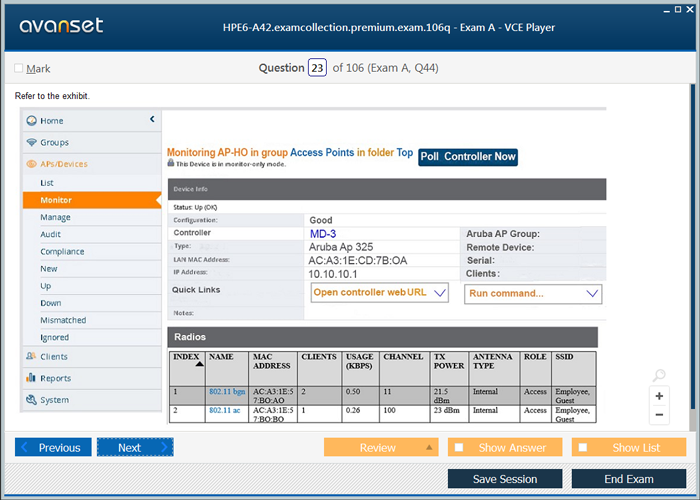700x500 pixels.
Task: Open the MD-3 controller link
Action: point(323,234)
